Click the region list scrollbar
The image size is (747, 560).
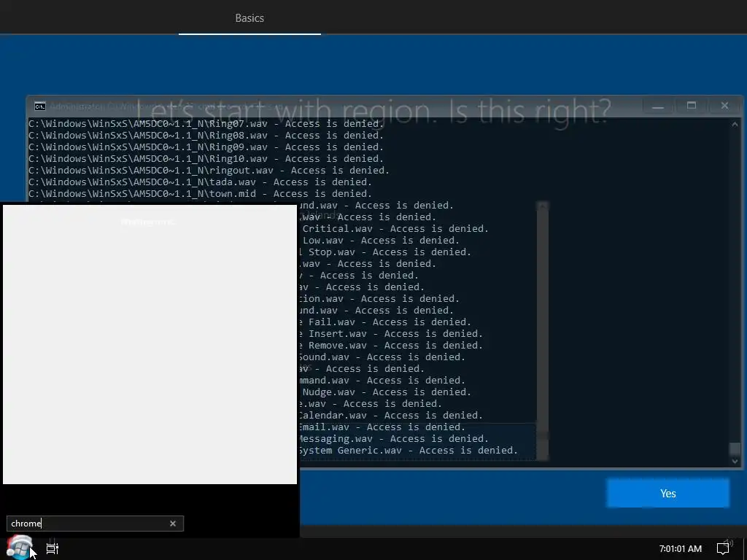[543, 331]
